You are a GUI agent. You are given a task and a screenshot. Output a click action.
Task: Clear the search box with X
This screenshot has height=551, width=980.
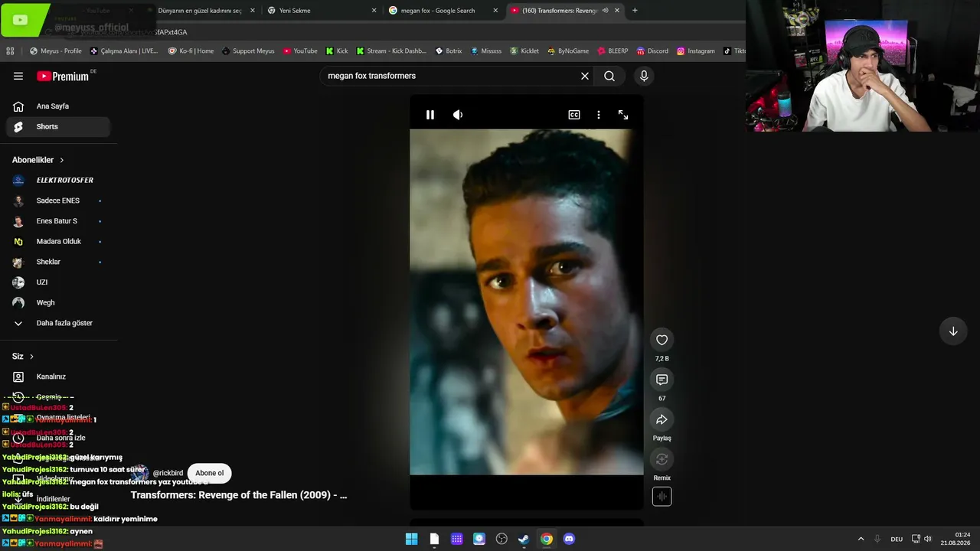[585, 76]
